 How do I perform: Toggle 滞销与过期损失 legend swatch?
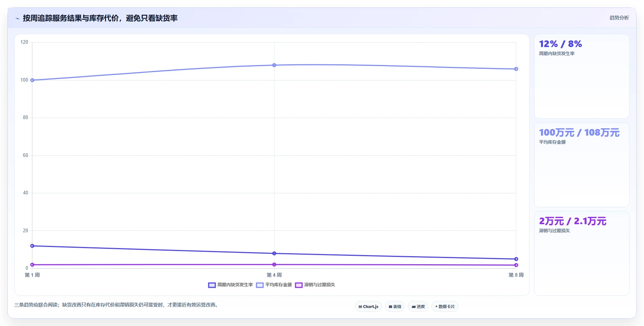pyautogui.click(x=299, y=285)
